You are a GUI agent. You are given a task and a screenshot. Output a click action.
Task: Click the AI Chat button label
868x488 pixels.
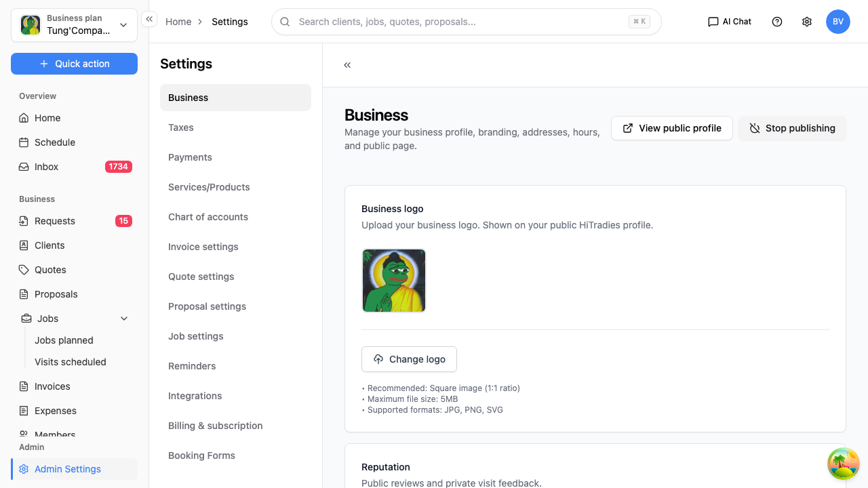[x=737, y=22]
